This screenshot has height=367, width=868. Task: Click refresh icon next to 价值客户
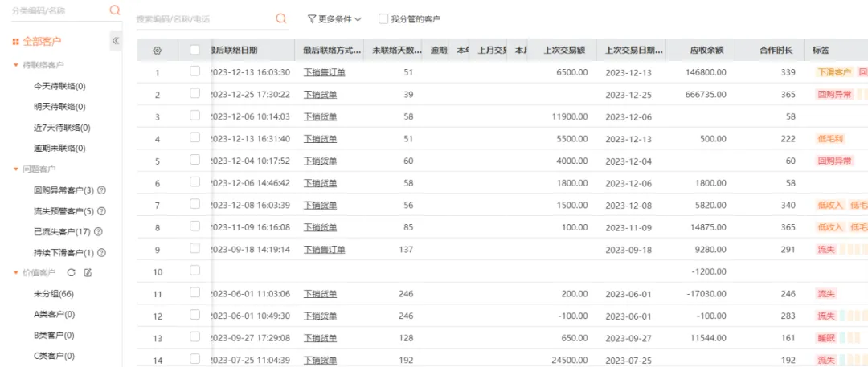71,272
